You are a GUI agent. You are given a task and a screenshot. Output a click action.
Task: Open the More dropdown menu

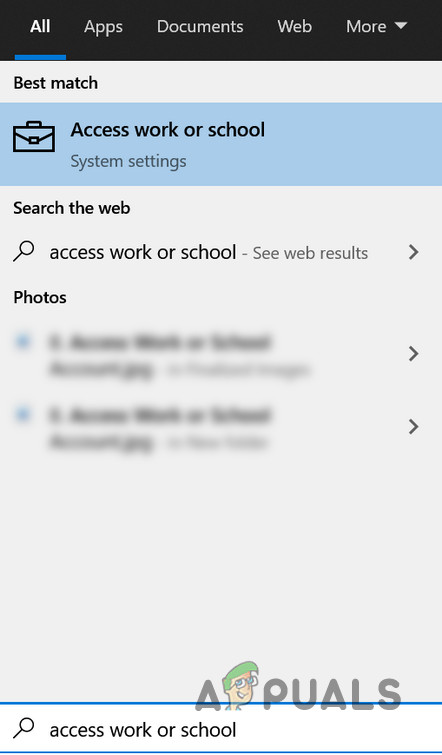click(x=377, y=27)
